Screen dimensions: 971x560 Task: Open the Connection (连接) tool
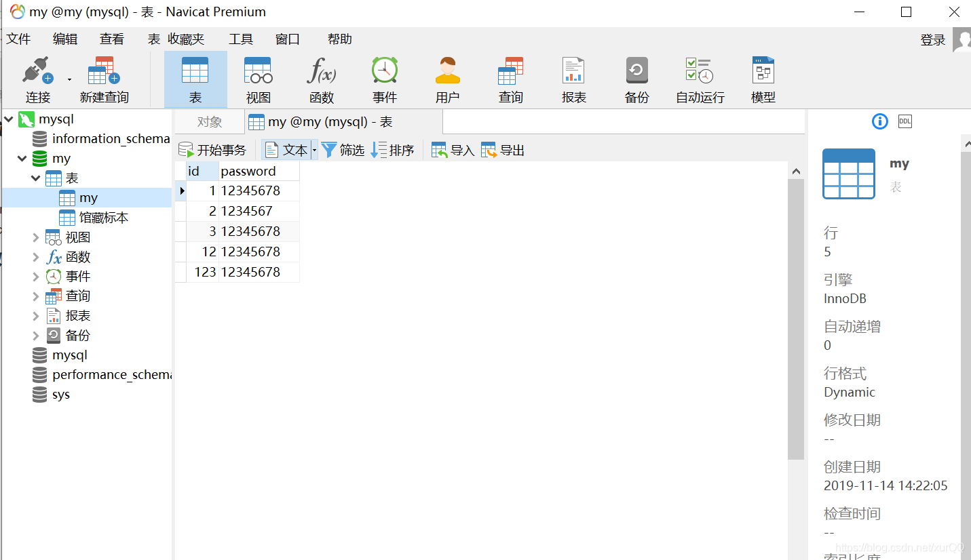pos(38,80)
